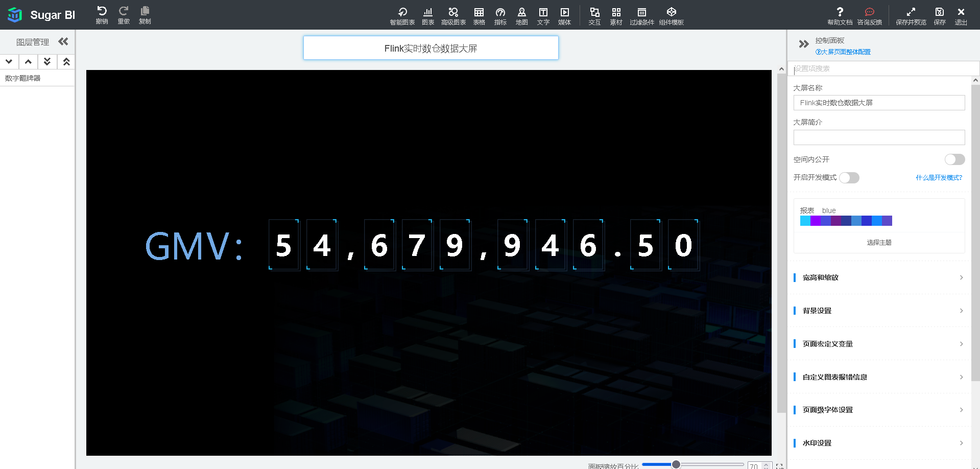Toggle the 开启开发模式 switch
Image resolution: width=980 pixels, height=469 pixels.
coord(849,178)
